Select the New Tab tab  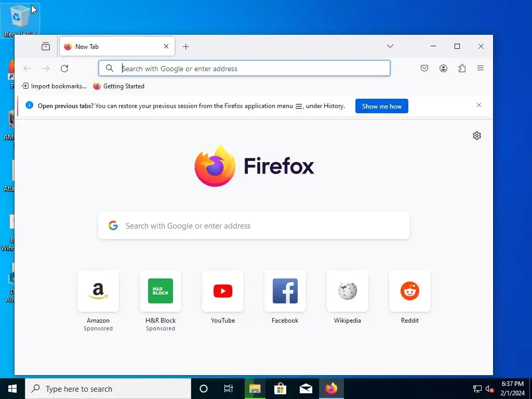[117, 46]
